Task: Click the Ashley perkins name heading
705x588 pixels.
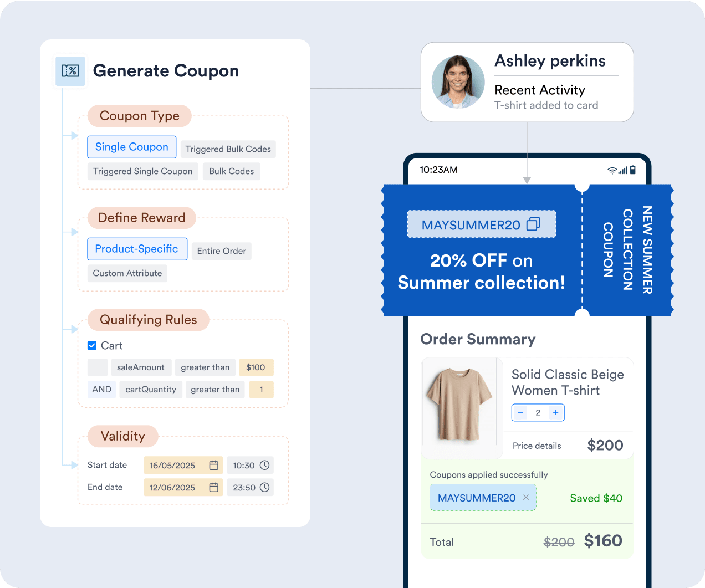Action: [x=550, y=61]
